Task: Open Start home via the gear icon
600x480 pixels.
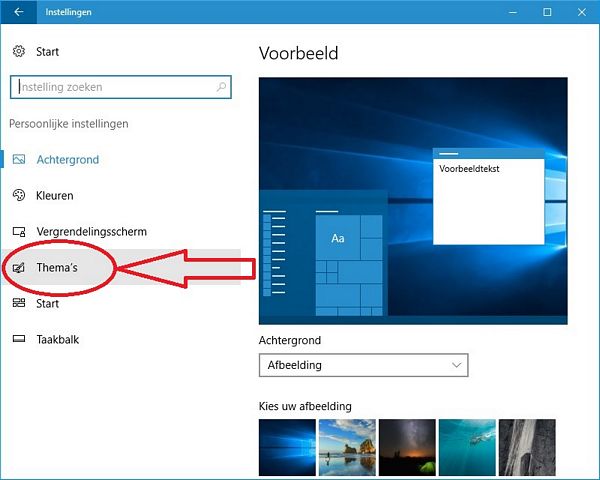Action: point(19,51)
